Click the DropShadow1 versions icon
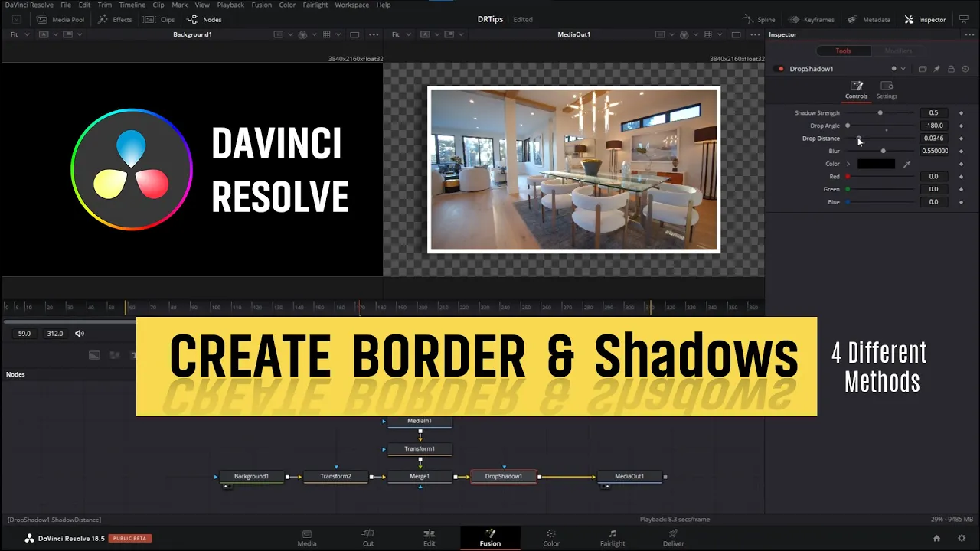Viewport: 980px width, 551px height. (x=923, y=69)
